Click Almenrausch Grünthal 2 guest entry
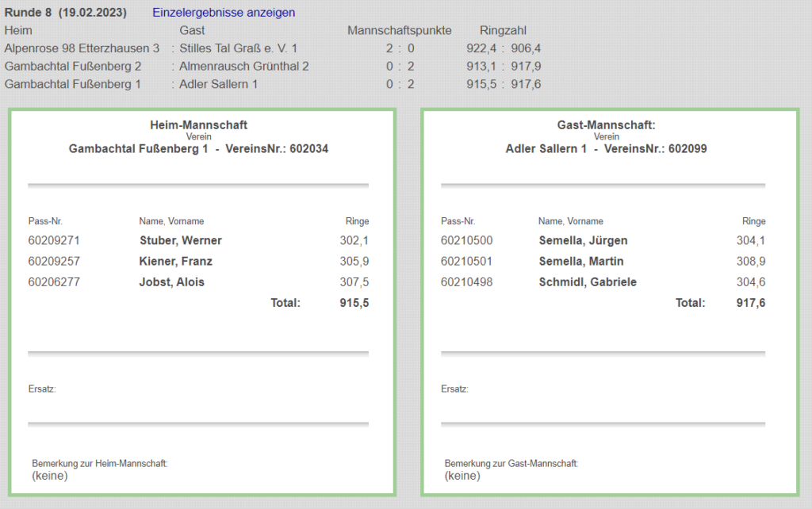 pos(244,67)
